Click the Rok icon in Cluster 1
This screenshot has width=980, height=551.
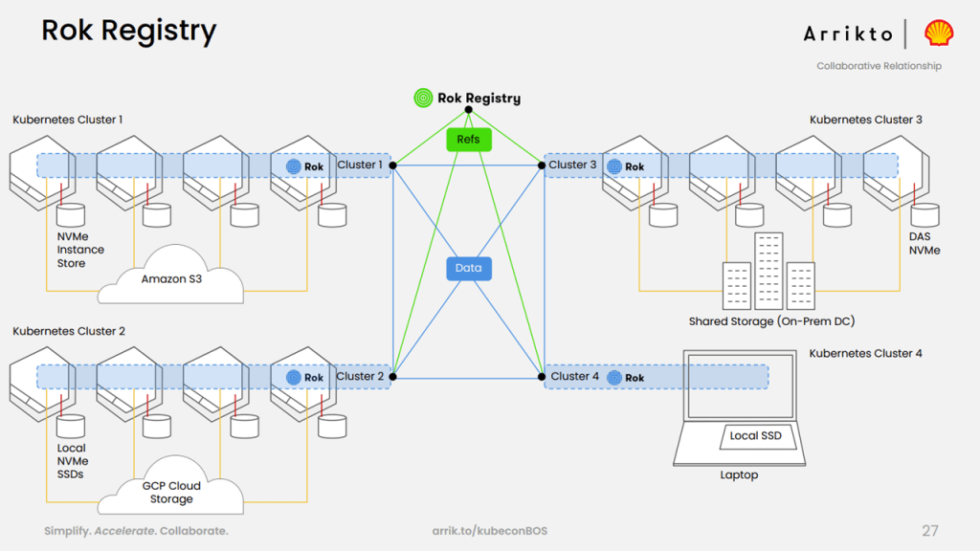[293, 166]
